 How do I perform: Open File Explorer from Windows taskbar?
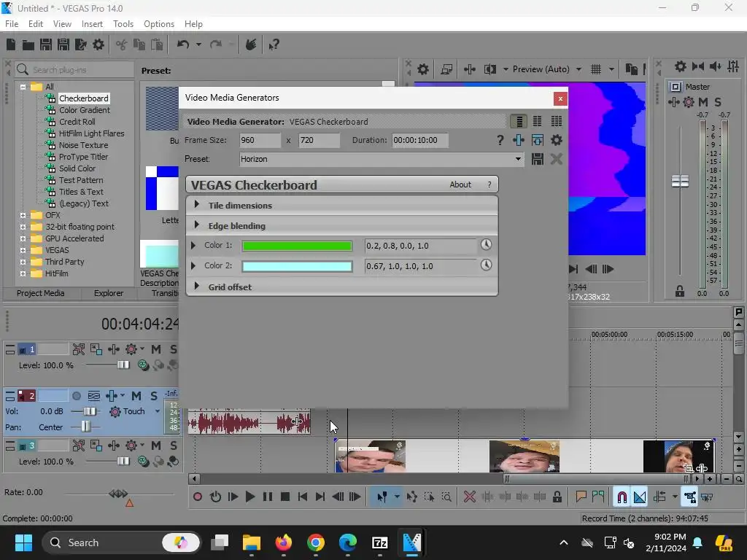pos(252,542)
